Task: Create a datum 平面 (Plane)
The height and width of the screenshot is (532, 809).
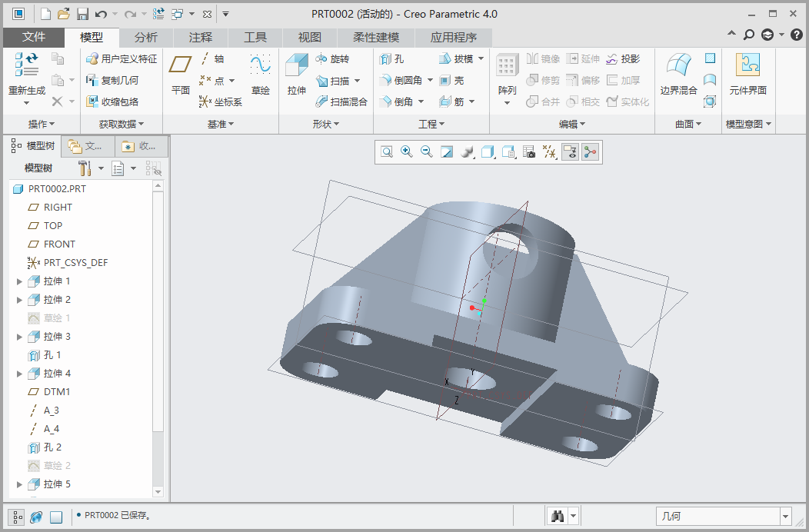Action: (181, 74)
